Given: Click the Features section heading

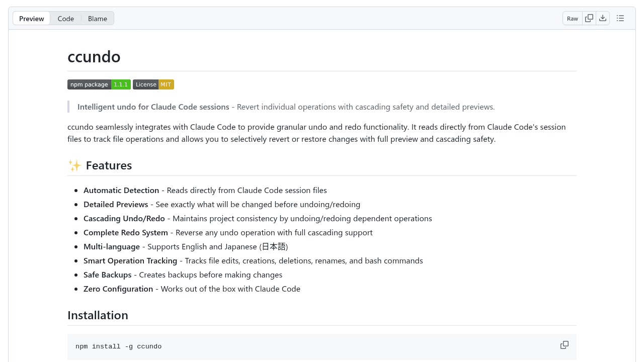Looking at the screenshot, I should [109, 165].
